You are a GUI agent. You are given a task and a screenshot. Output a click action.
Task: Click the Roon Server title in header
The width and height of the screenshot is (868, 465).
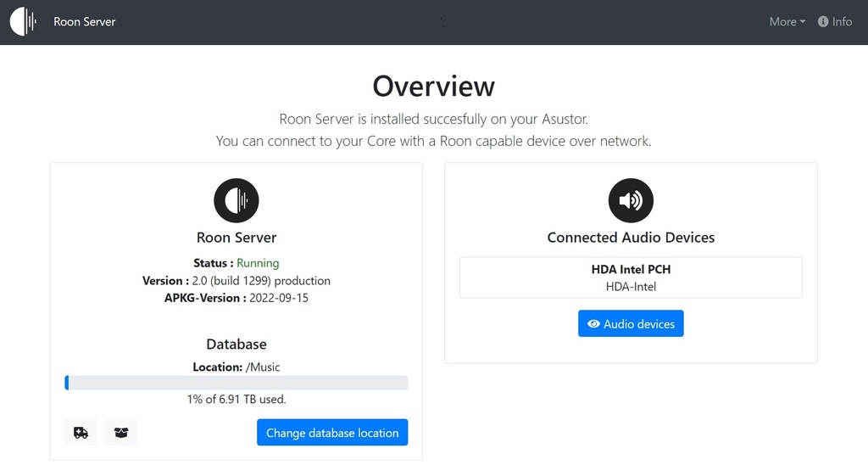tap(84, 21)
